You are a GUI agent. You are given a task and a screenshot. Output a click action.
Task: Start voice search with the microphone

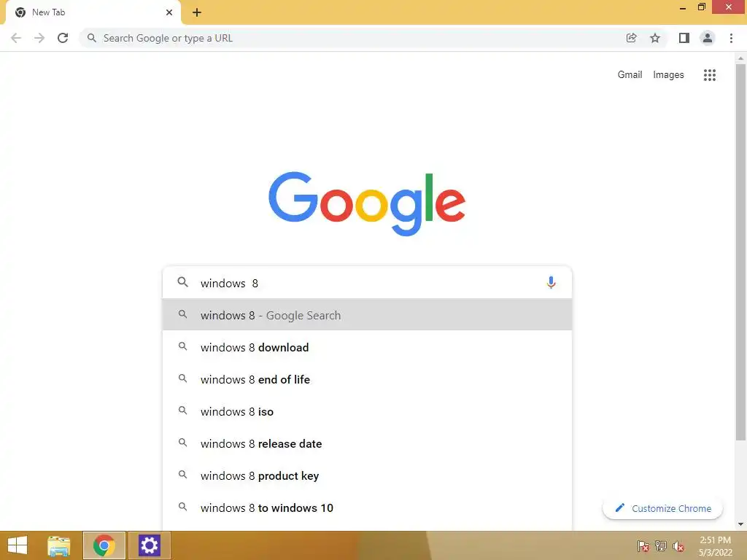pyautogui.click(x=551, y=283)
